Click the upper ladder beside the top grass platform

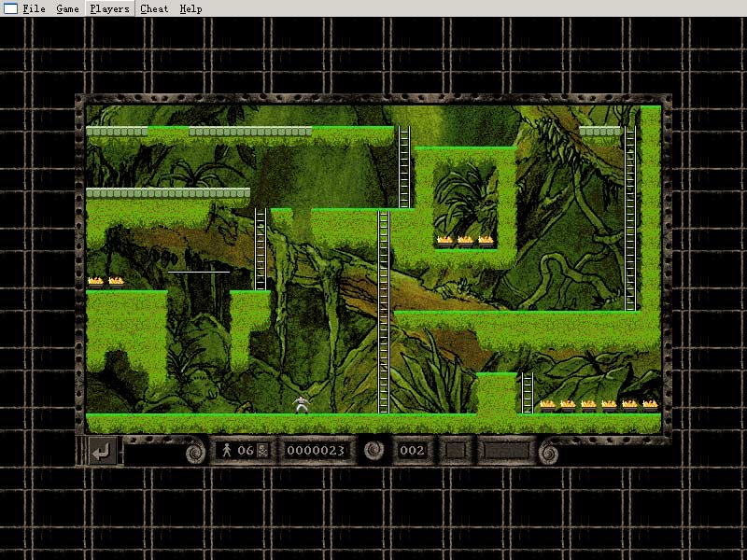pos(404,167)
